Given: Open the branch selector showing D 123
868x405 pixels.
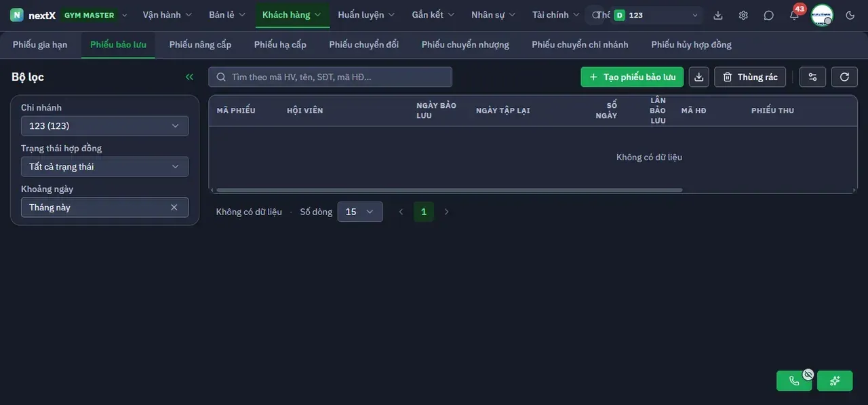Looking at the screenshot, I should pyautogui.click(x=656, y=15).
